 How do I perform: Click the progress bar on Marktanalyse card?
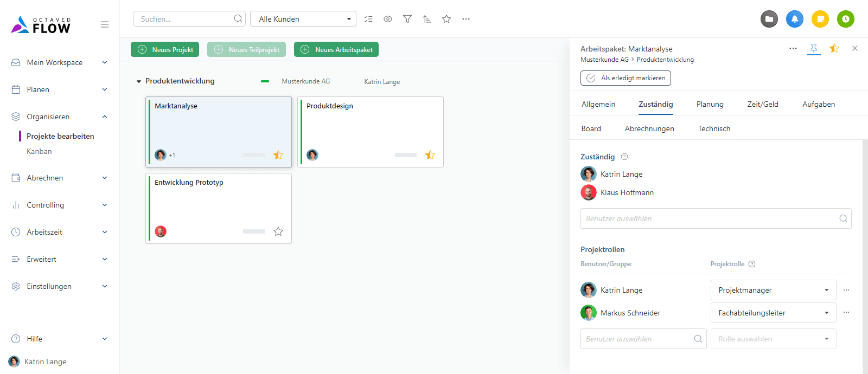[254, 155]
